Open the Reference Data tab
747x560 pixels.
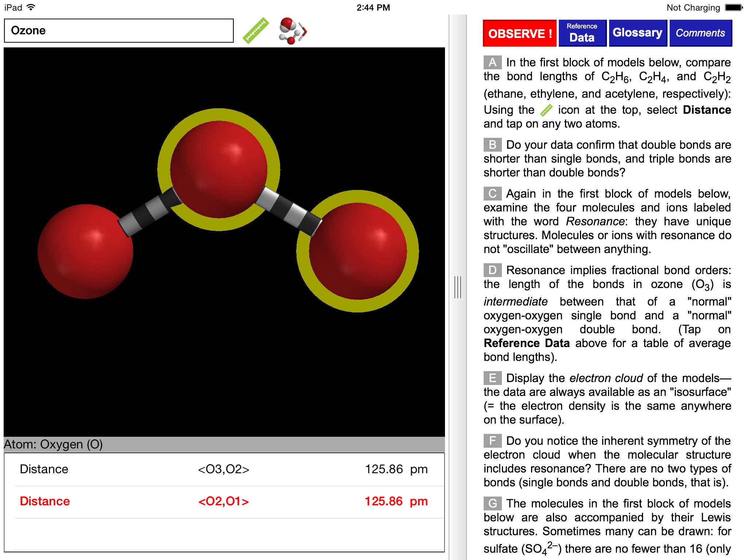[x=581, y=32]
